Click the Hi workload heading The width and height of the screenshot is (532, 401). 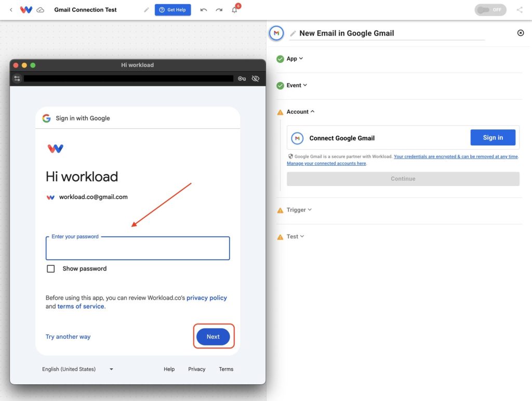click(82, 177)
